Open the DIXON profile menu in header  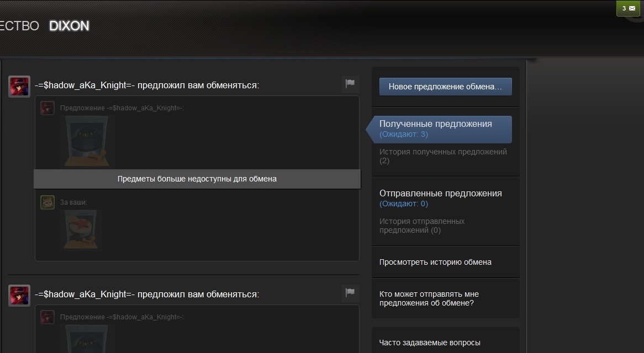pyautogui.click(x=69, y=26)
